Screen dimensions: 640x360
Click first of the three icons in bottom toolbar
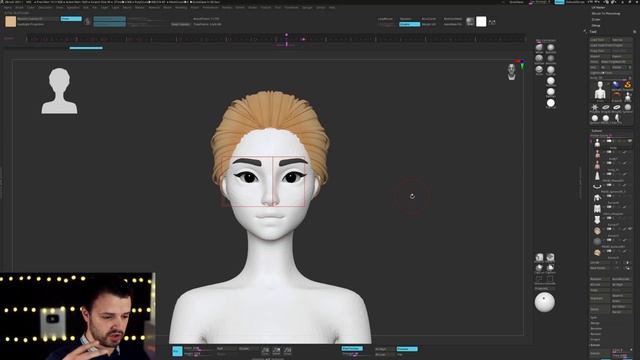[265, 351]
